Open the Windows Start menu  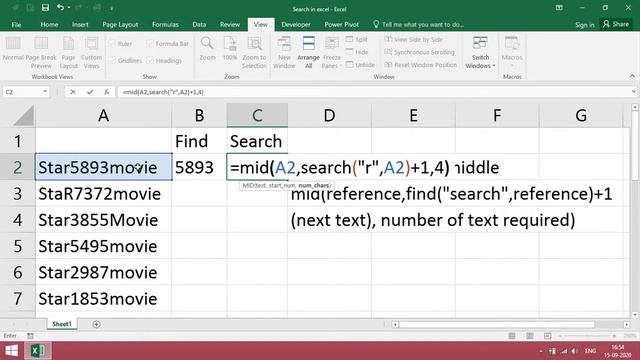[11, 351]
